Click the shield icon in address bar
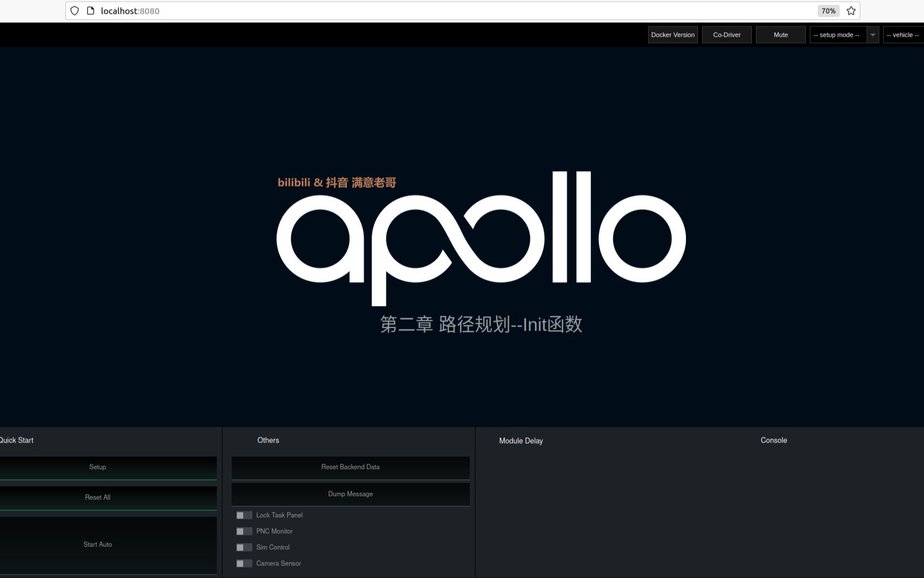The width and height of the screenshot is (924, 578). coord(75,11)
